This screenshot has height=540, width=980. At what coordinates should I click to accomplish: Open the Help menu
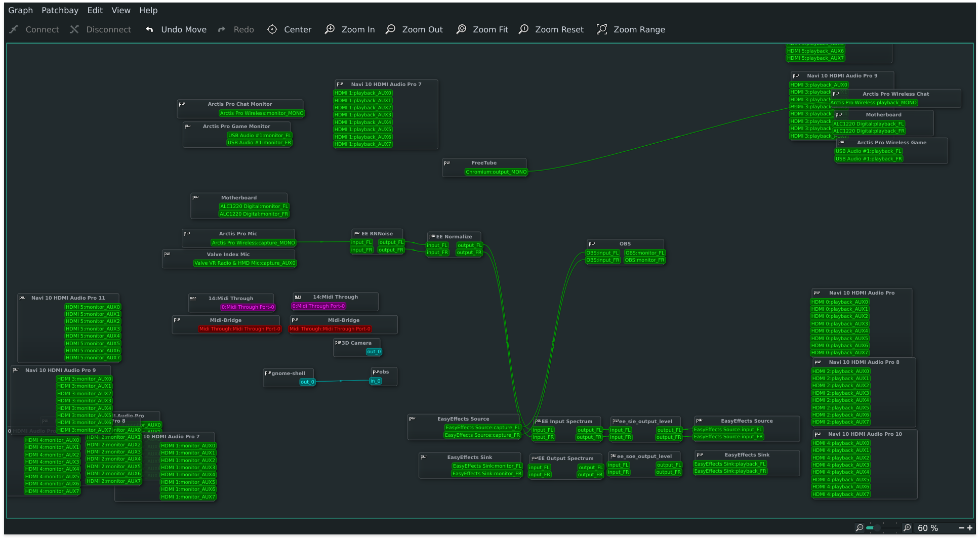point(148,10)
